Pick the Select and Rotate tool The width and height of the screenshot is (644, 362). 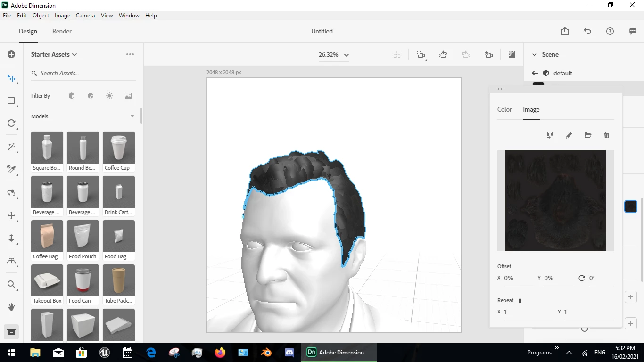(11, 123)
